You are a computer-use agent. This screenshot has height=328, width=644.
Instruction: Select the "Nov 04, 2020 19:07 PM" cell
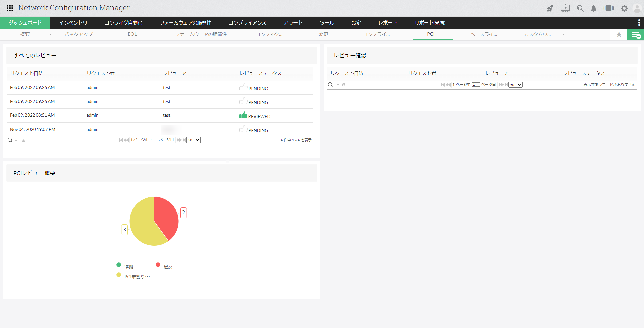tap(33, 130)
